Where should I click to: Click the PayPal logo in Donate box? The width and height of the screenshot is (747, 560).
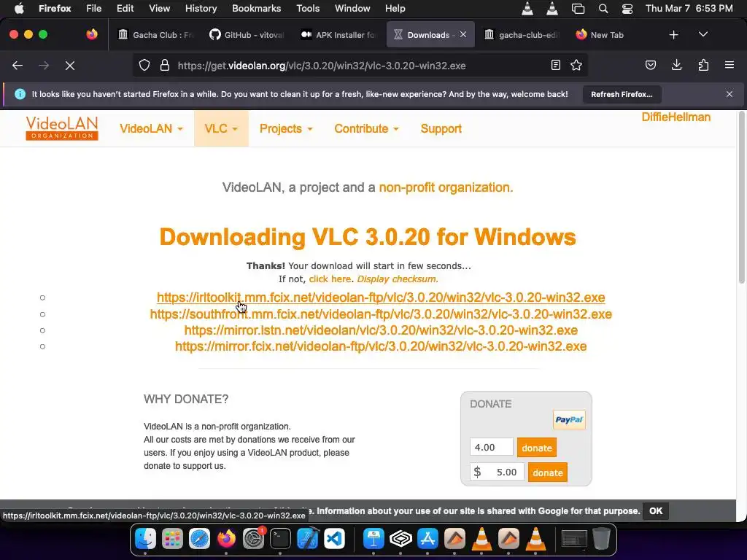[x=569, y=419]
